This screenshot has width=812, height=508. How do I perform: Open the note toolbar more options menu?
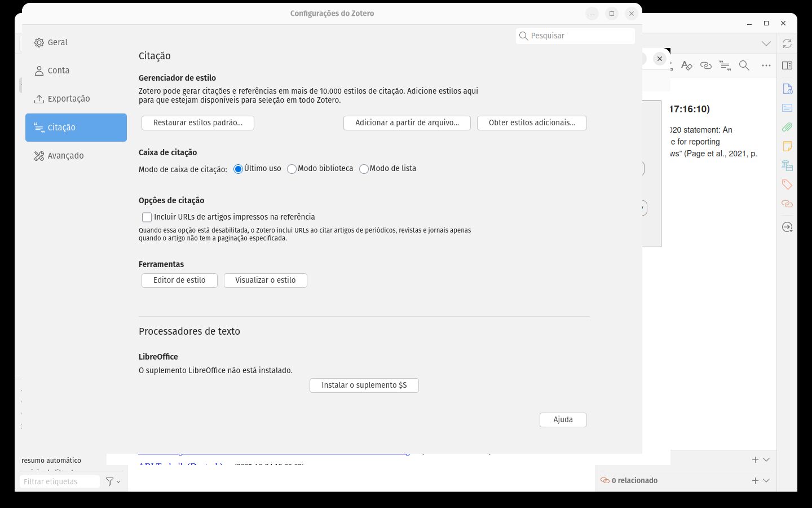click(766, 65)
